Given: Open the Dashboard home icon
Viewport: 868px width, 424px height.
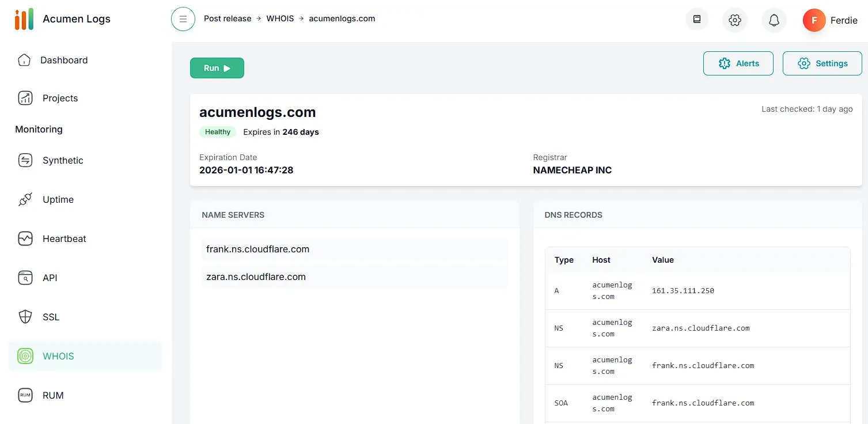Looking at the screenshot, I should [x=24, y=60].
